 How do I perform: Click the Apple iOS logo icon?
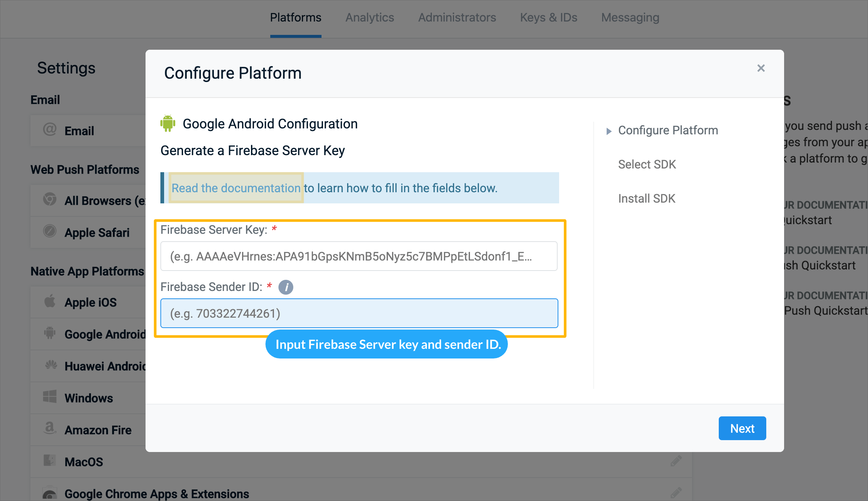50,301
